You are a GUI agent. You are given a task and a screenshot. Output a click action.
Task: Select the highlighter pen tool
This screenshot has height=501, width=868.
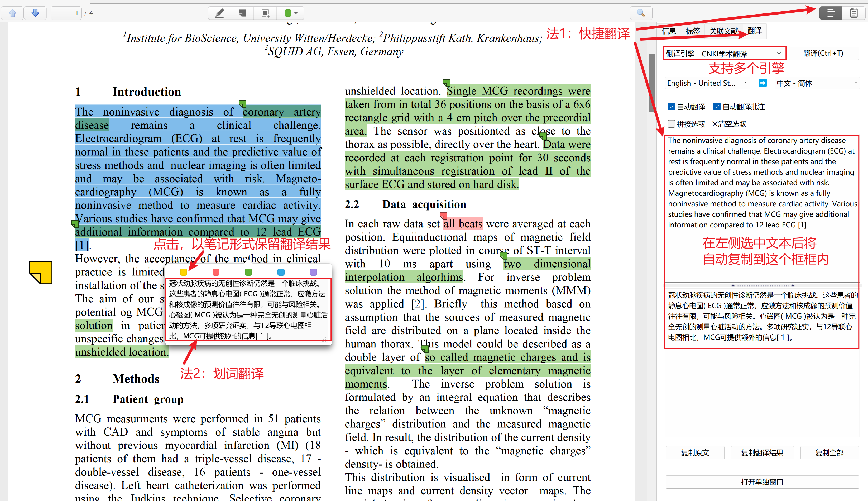[x=219, y=13]
